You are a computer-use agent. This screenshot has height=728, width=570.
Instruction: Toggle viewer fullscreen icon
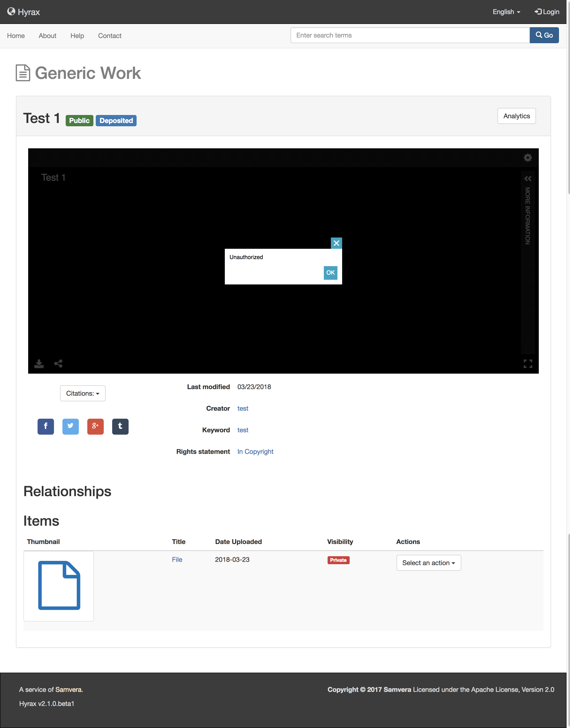(x=528, y=364)
